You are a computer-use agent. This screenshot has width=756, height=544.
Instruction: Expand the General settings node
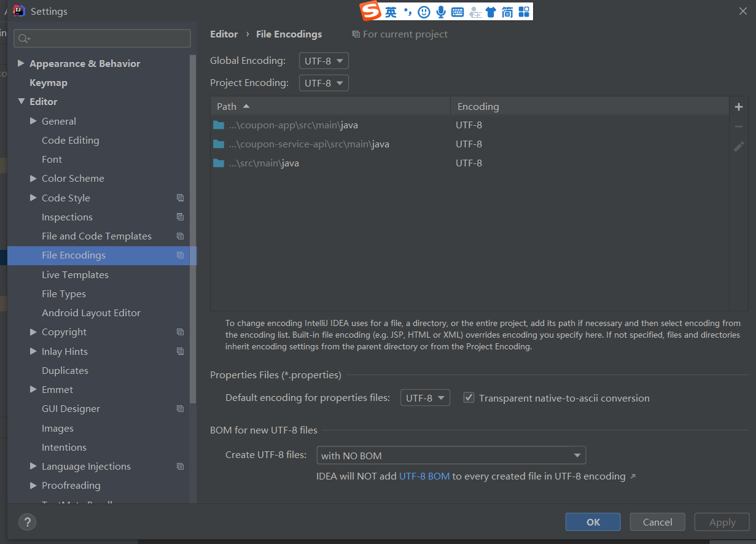(x=33, y=121)
